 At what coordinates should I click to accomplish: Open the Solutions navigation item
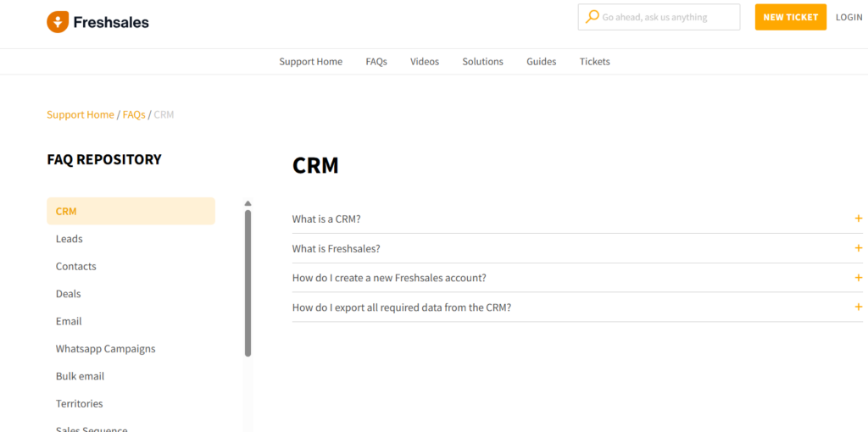[x=482, y=62]
